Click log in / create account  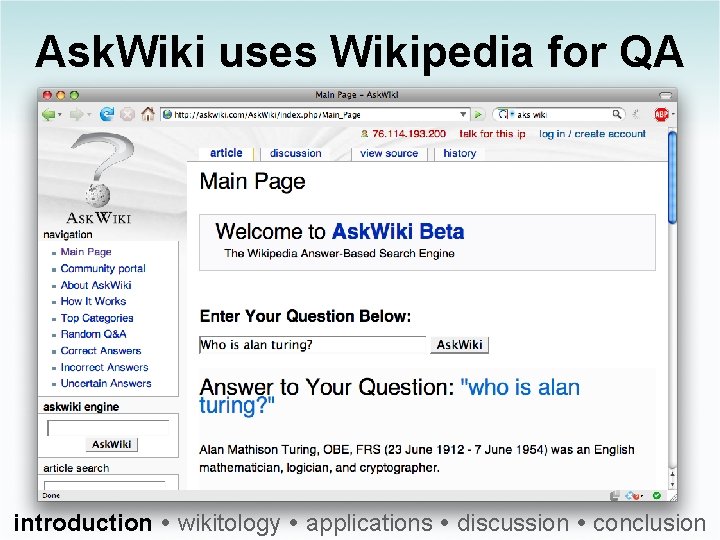pyautogui.click(x=592, y=134)
